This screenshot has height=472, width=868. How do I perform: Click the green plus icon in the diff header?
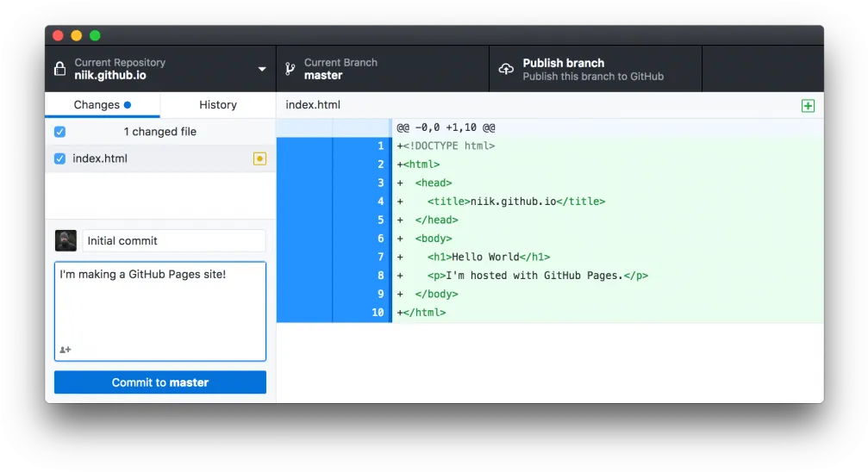pyautogui.click(x=808, y=106)
